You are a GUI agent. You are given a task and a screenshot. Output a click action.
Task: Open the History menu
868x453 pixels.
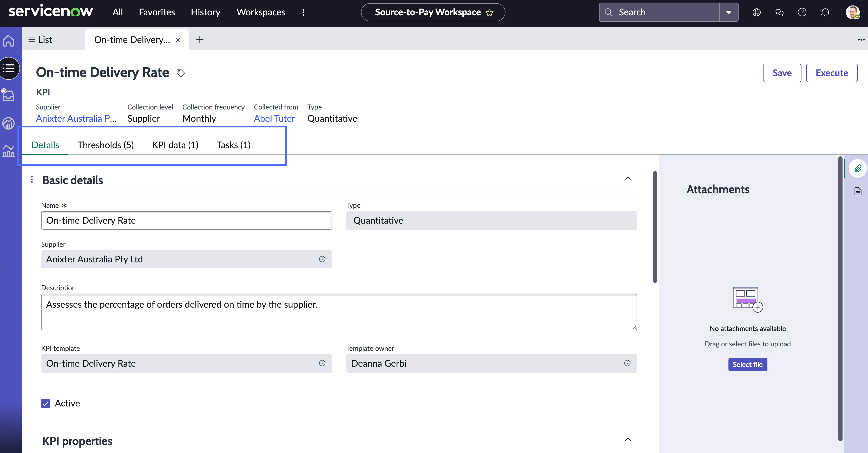pyautogui.click(x=206, y=12)
